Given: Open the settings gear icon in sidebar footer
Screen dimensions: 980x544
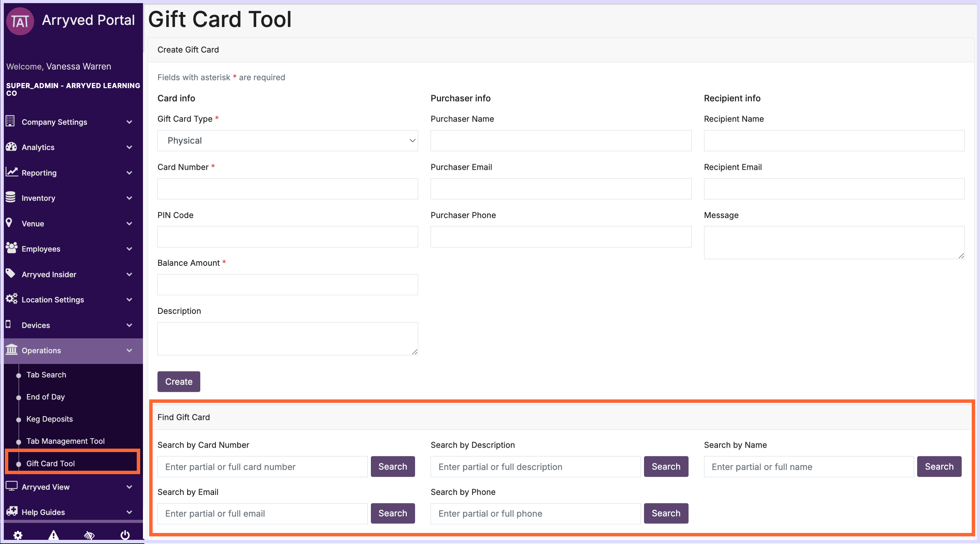Looking at the screenshot, I should point(18,535).
